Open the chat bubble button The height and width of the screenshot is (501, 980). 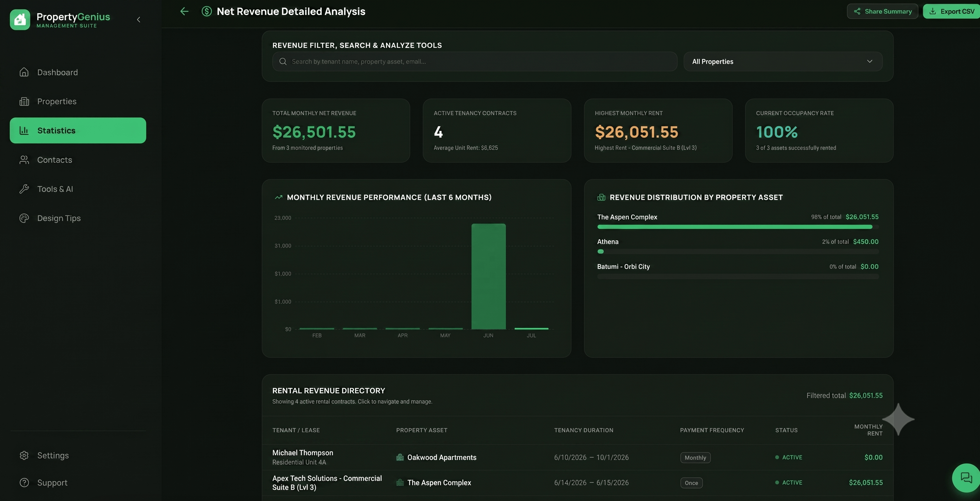tap(966, 478)
